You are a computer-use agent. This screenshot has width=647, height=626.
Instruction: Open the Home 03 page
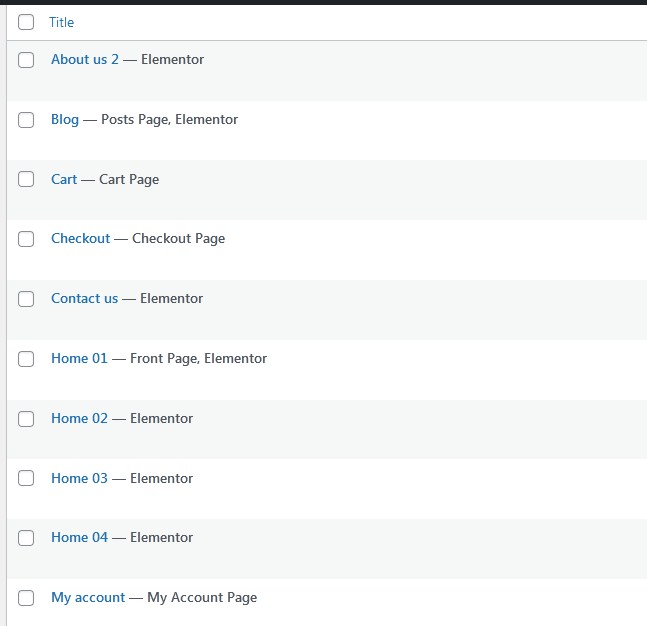pos(78,479)
